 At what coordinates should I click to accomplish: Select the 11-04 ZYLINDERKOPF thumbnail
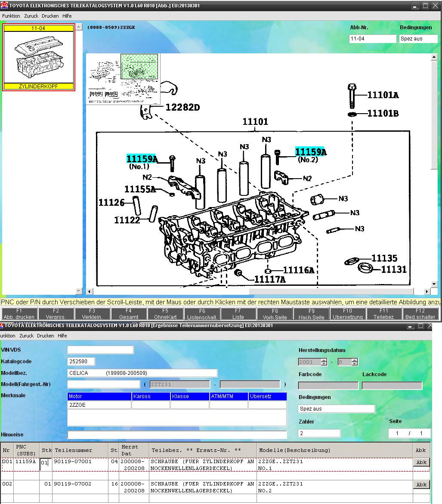[x=39, y=57]
